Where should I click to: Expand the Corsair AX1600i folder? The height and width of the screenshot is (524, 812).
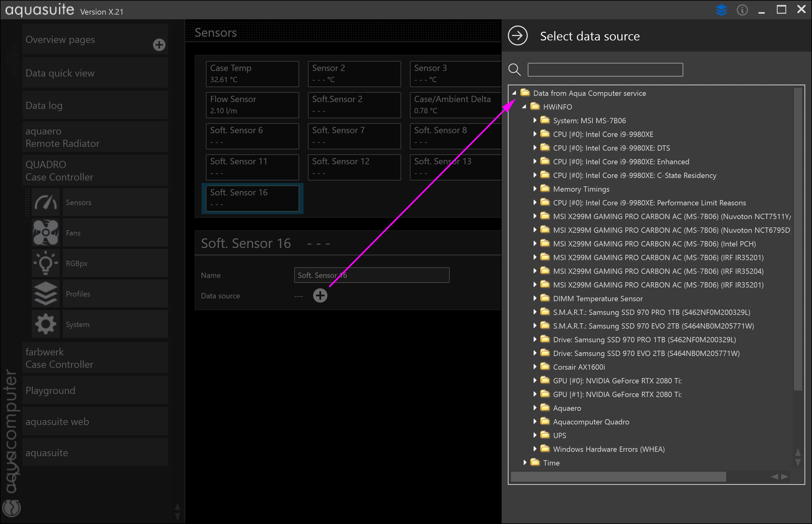click(535, 367)
